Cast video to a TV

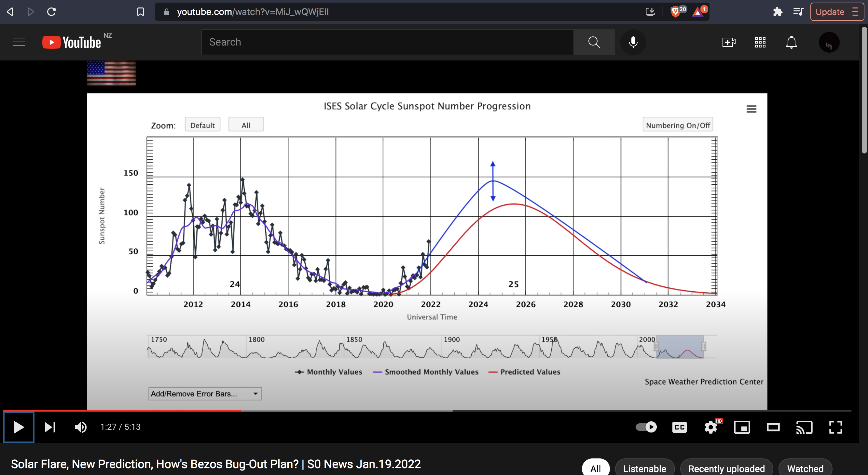pos(804,427)
